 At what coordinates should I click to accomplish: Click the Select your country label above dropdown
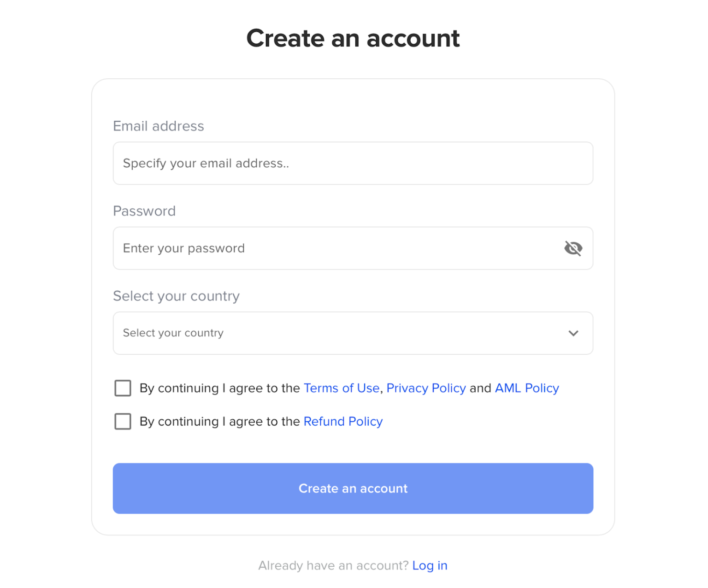(176, 296)
